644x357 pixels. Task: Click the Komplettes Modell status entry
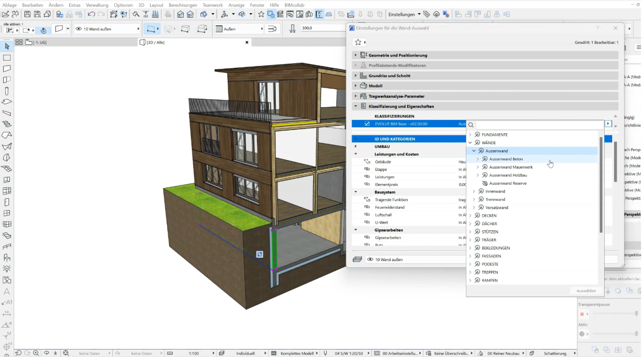297,353
